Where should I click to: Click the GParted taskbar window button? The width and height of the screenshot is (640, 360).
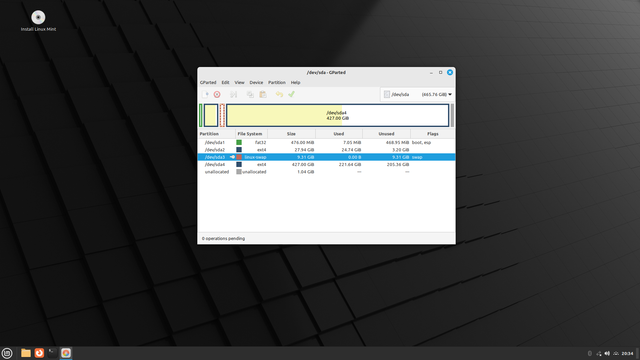click(x=66, y=353)
